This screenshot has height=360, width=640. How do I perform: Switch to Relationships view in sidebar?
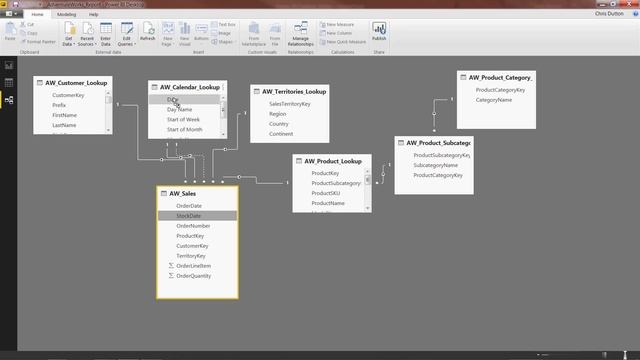[x=9, y=100]
